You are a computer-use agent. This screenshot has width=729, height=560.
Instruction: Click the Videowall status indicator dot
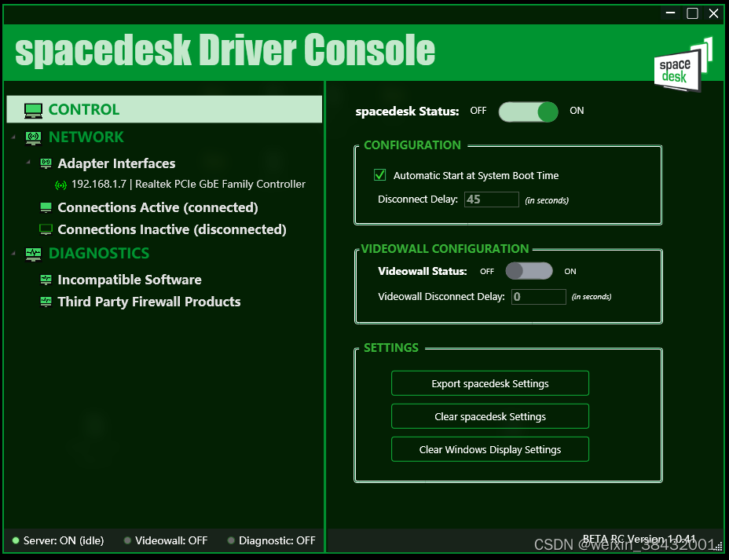[x=127, y=540]
